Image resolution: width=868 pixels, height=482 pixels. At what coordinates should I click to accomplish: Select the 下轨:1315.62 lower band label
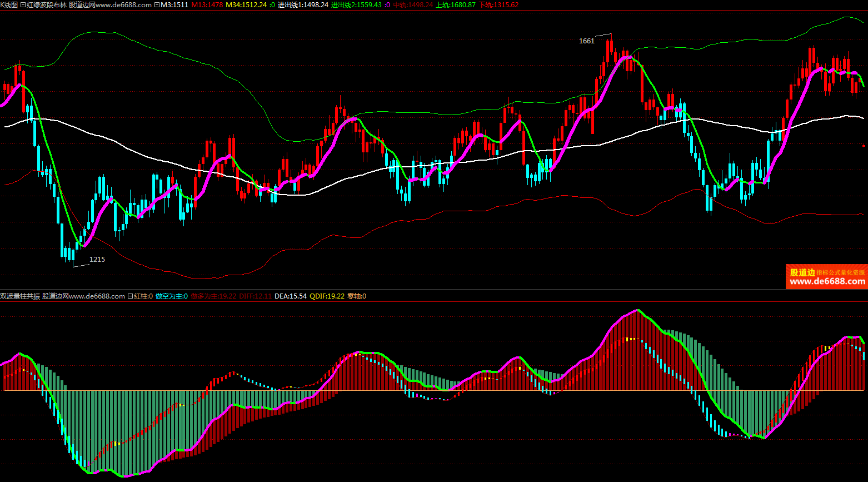(x=498, y=4)
